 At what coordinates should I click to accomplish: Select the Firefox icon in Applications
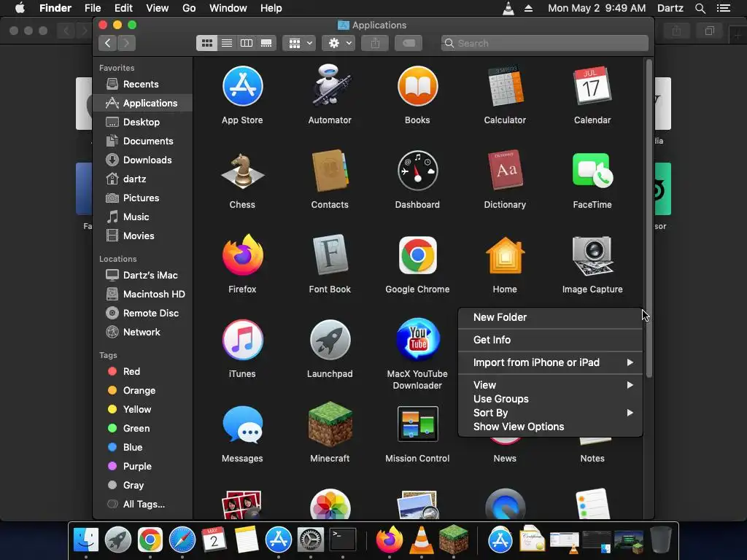pyautogui.click(x=242, y=255)
